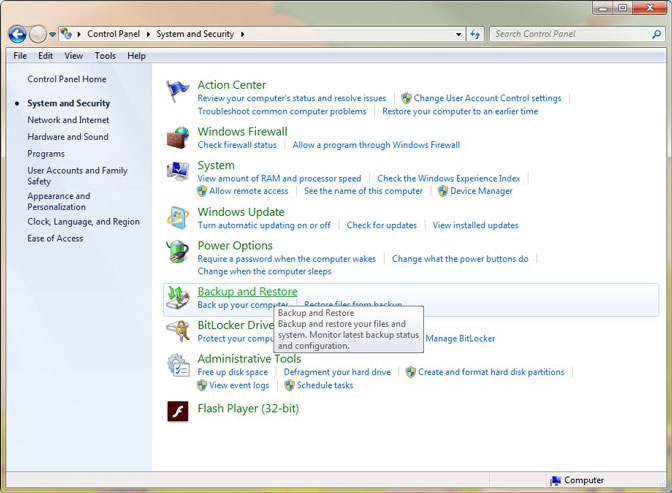This screenshot has height=493, width=672.
Task: Open the File menu
Action: coord(20,56)
